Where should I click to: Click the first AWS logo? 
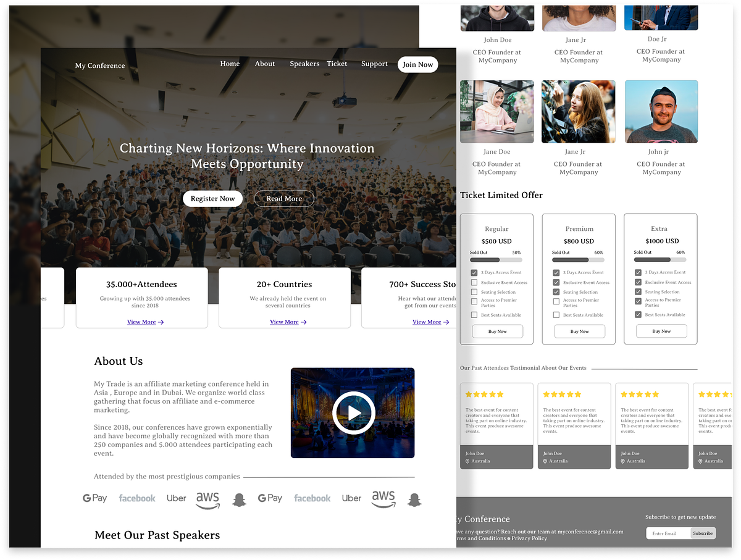tap(207, 499)
